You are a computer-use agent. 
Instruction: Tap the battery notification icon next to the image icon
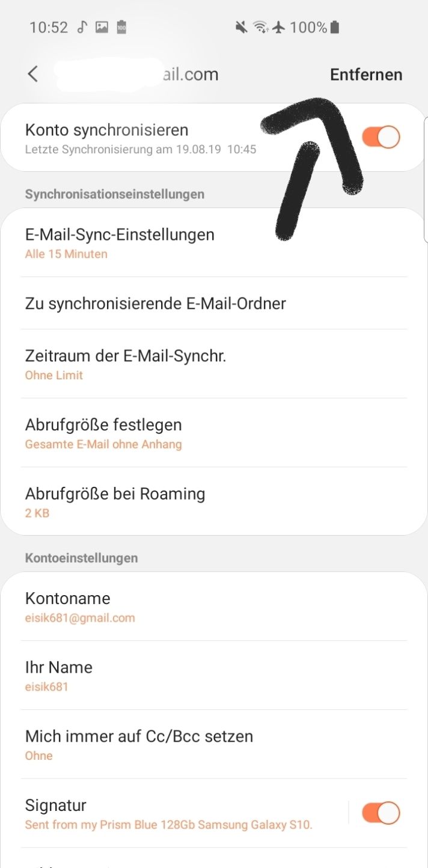click(121, 27)
